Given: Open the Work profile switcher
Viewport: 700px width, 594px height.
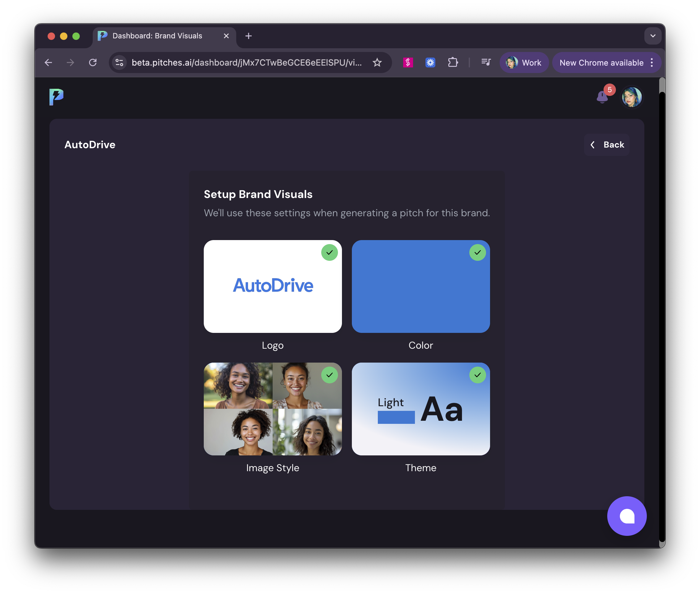Looking at the screenshot, I should click(x=524, y=62).
